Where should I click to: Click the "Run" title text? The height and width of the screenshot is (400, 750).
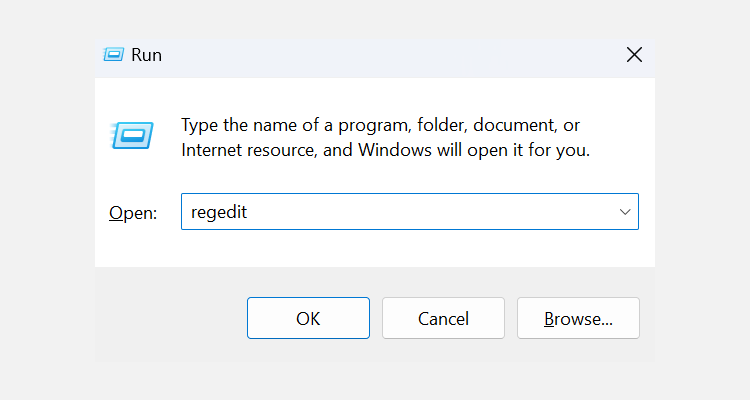(x=146, y=55)
